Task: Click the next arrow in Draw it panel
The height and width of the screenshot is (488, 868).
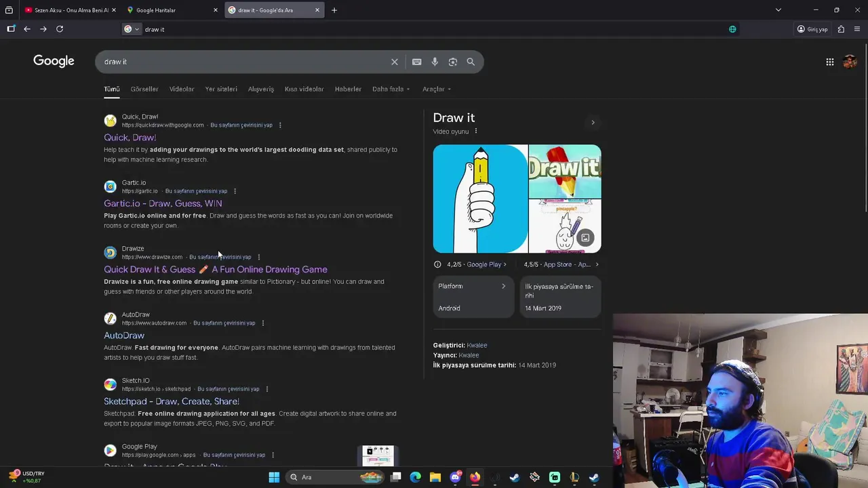Action: pyautogui.click(x=593, y=123)
